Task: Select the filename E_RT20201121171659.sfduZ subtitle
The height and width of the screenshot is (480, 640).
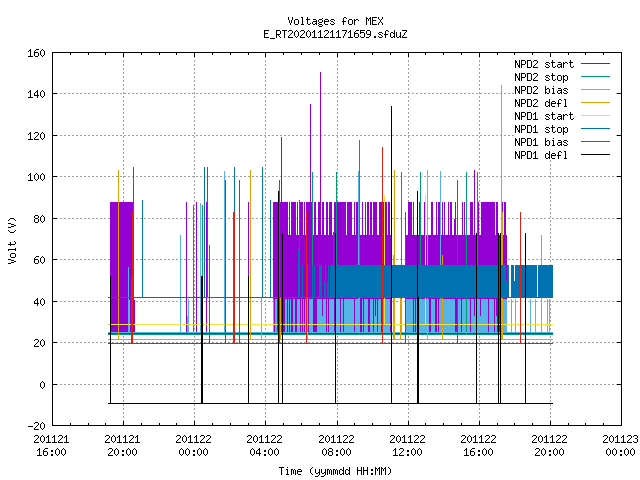Action: pos(335,34)
